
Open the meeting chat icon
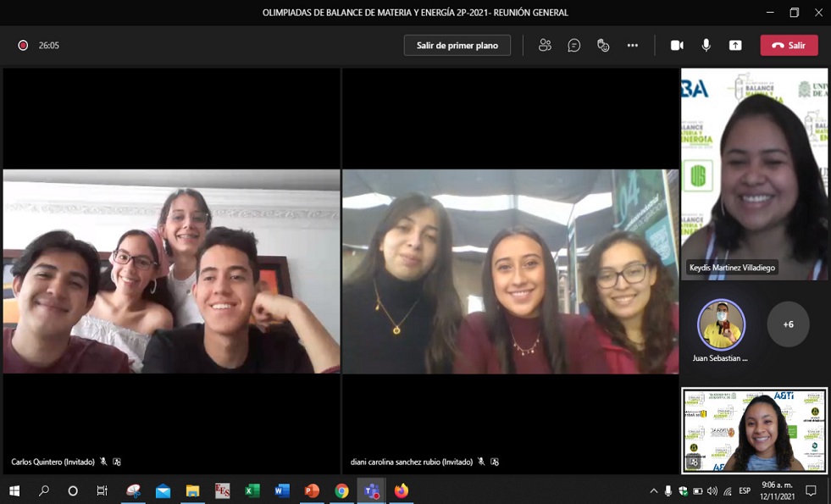(574, 46)
